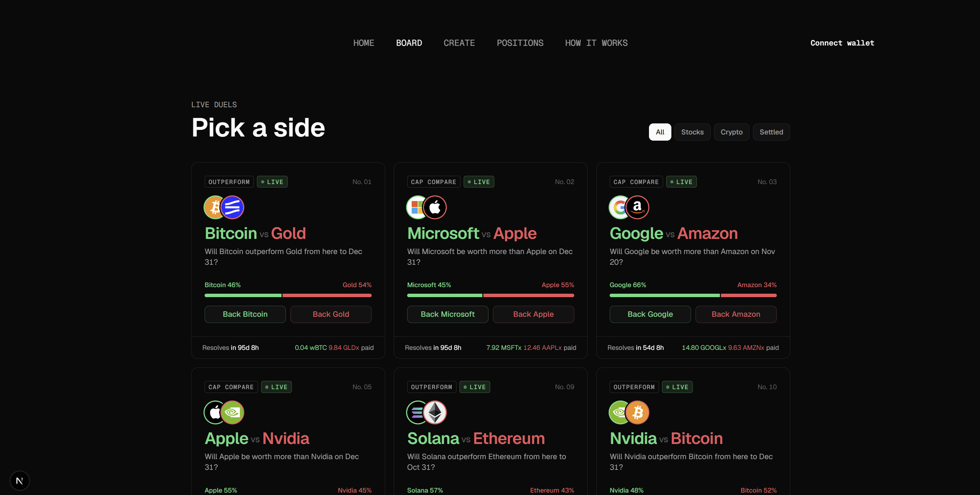Click the Google vs Amazon odds bar

point(693,295)
